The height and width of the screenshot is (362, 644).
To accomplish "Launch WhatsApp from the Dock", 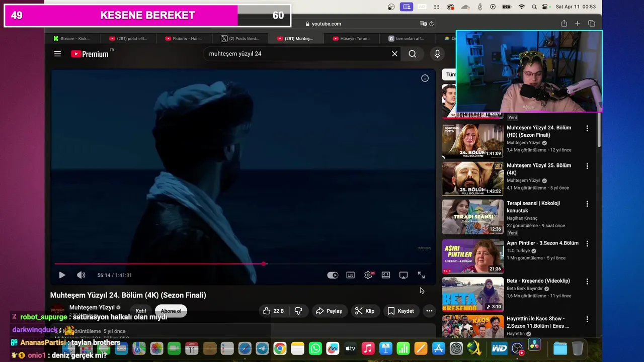I will [x=315, y=348].
